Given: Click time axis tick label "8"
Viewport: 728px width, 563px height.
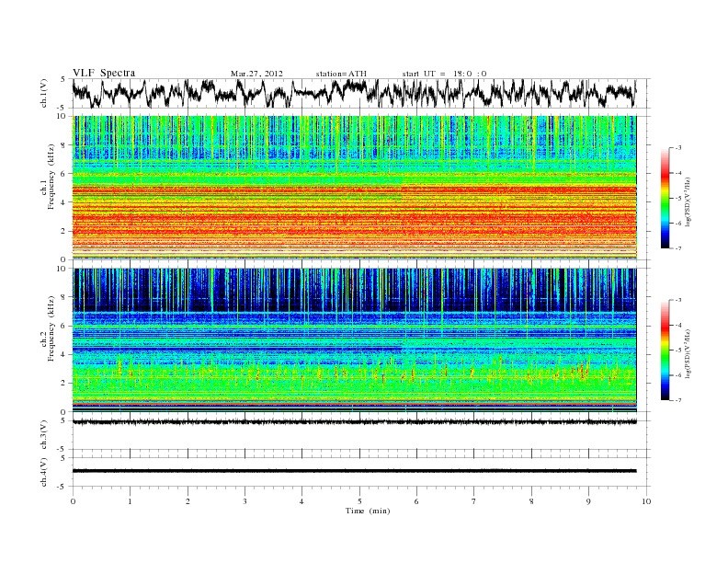Looking at the screenshot, I should pos(531,501).
